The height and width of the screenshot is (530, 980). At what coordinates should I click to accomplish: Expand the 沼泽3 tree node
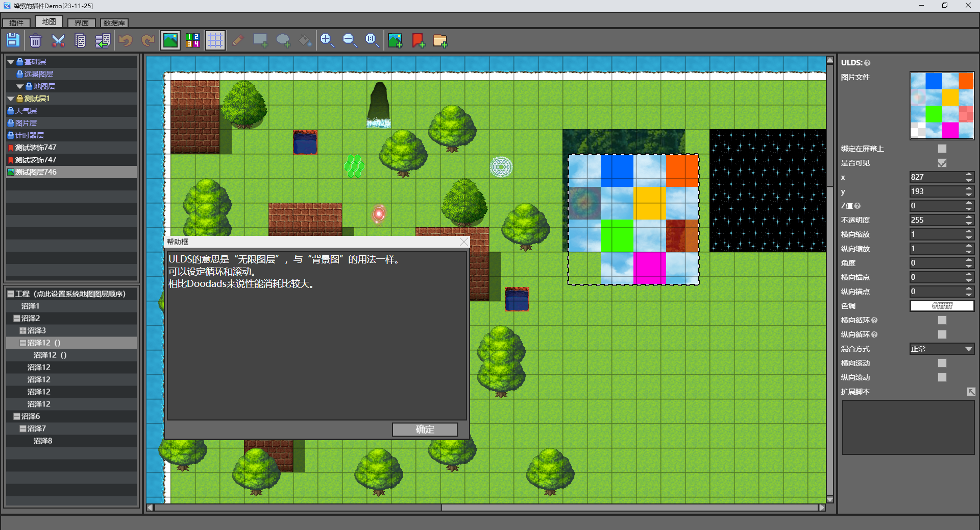[x=22, y=330]
